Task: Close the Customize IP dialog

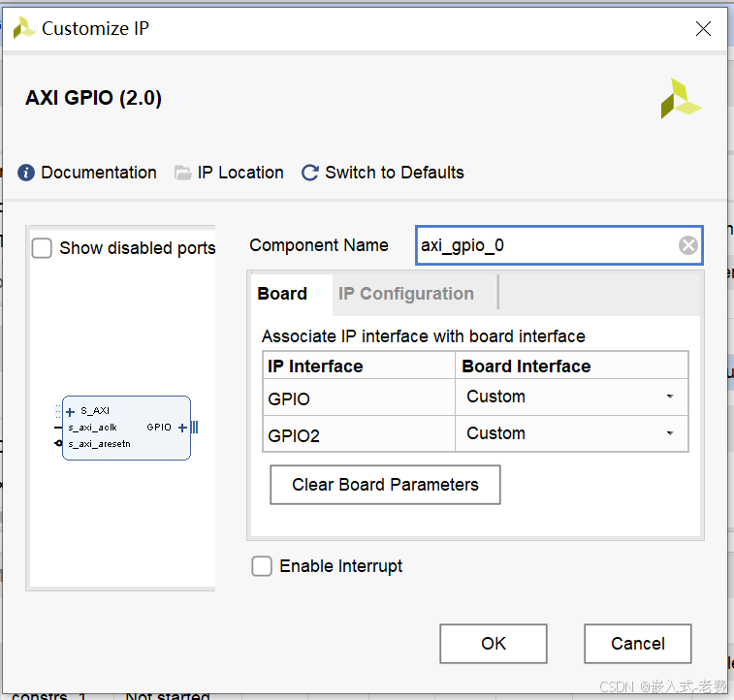Action: 703,28
